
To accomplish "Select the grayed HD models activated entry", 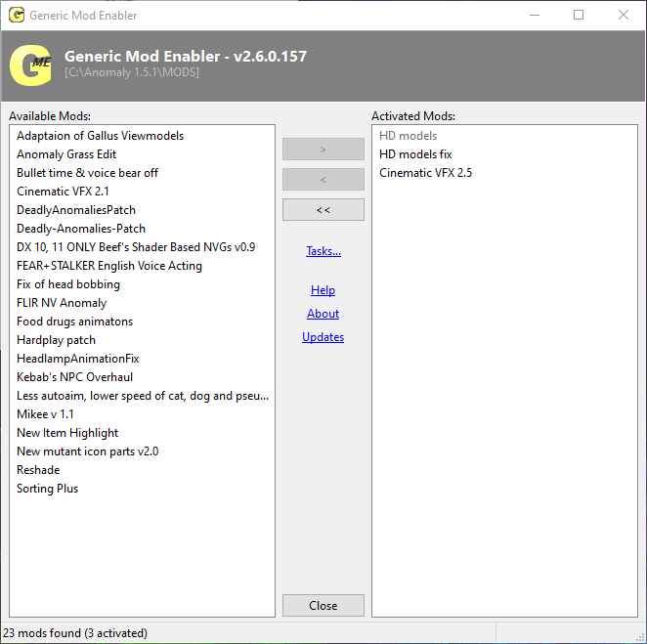I will (408, 136).
